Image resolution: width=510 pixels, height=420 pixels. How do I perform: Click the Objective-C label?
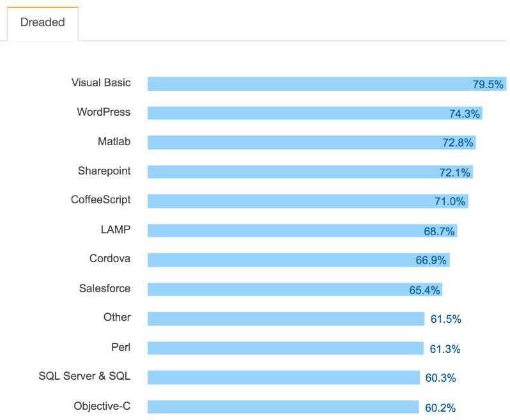pyautogui.click(x=102, y=405)
